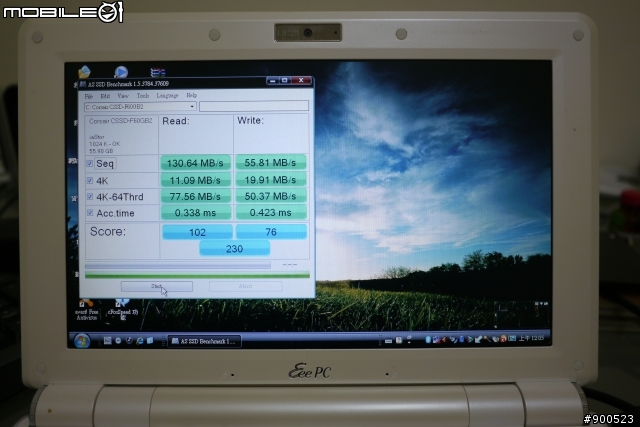Screen dimensions: 640x427
Task: Click the total score 230
Action: (x=234, y=249)
